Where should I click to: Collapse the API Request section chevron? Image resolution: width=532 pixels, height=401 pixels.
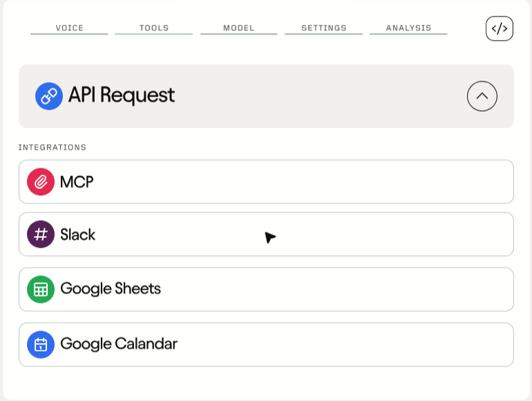482,96
